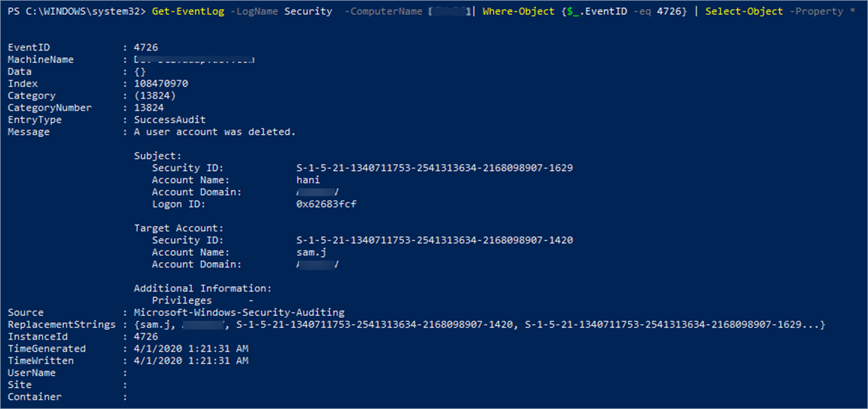This screenshot has width=868, height=409.
Task: Click the Microsoft-Windows-Security-Auditing source value
Action: [x=239, y=312]
